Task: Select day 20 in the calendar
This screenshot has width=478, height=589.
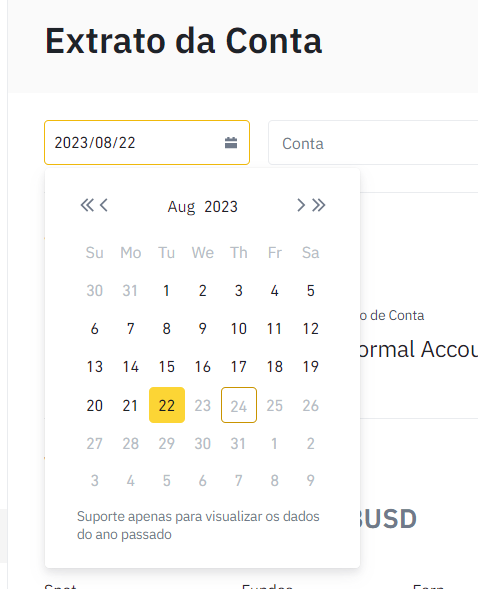Action: 95,405
